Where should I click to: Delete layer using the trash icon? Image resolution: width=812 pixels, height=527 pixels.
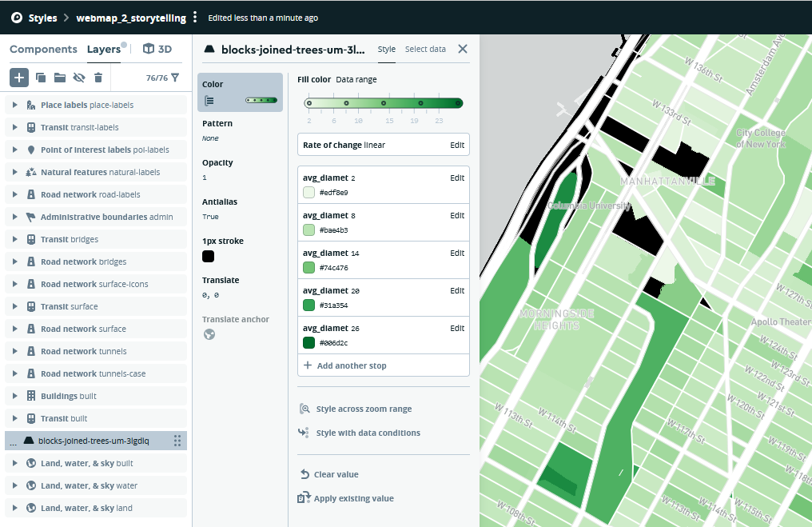coord(98,78)
